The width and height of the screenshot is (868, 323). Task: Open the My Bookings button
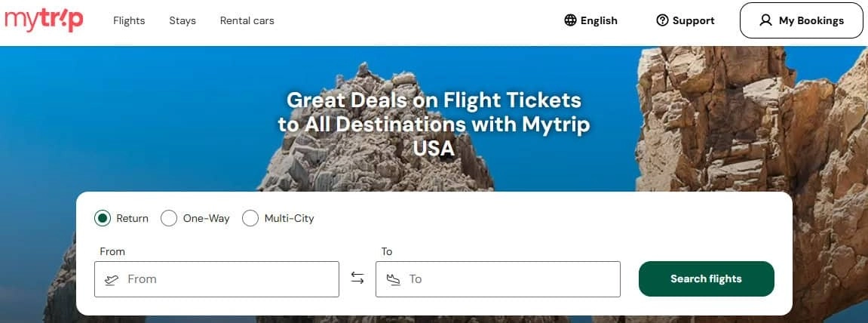(801, 20)
